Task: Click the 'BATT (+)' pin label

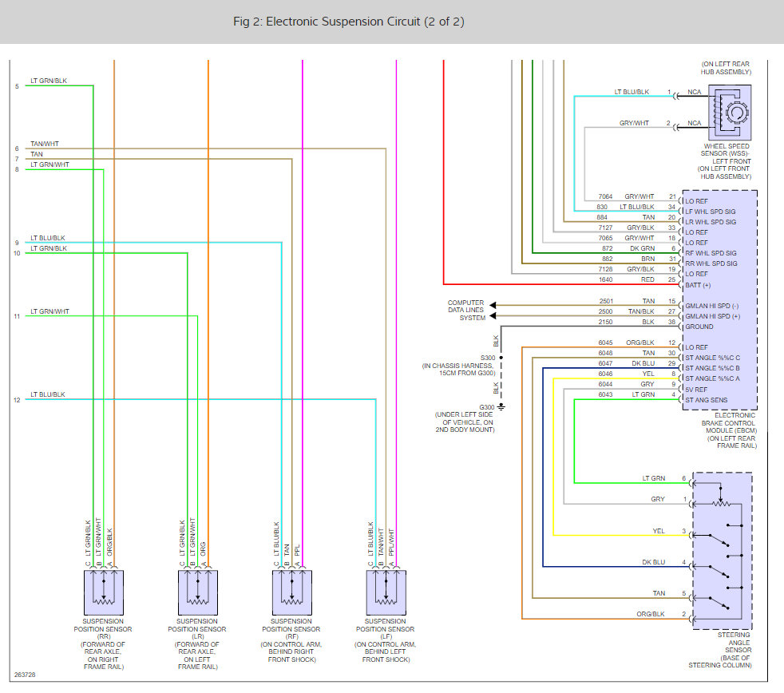Action: click(698, 285)
